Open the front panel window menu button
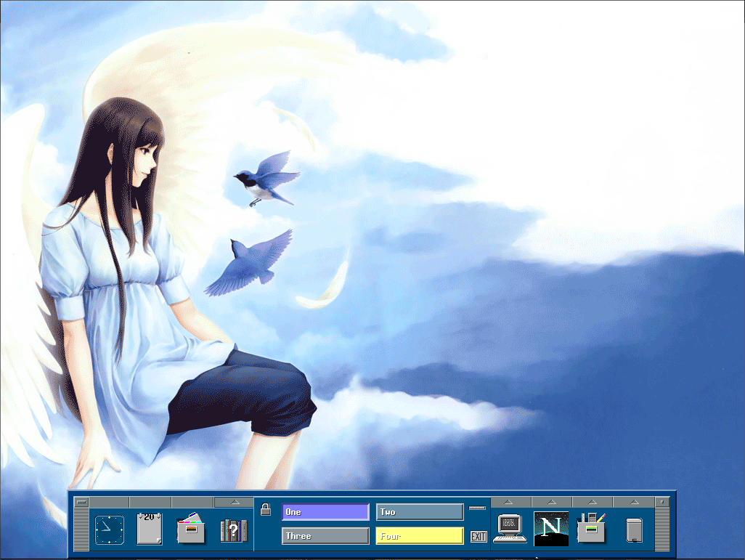The height and width of the screenshot is (560, 745). [x=81, y=502]
